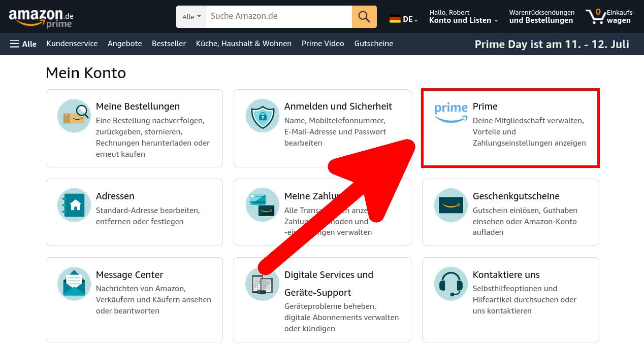644x349 pixels.
Task: Click the Prime Day ist am 11. - 12. Juli banner
Action: point(552,44)
